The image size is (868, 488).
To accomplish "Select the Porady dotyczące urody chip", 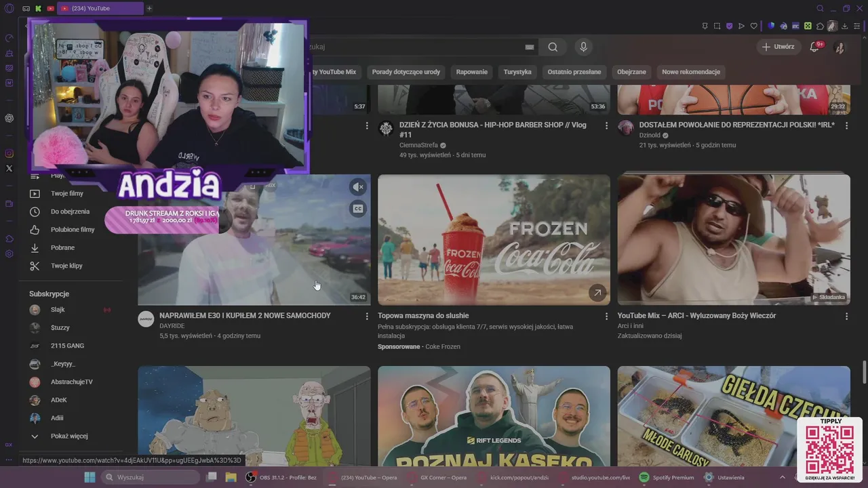I will pos(406,72).
